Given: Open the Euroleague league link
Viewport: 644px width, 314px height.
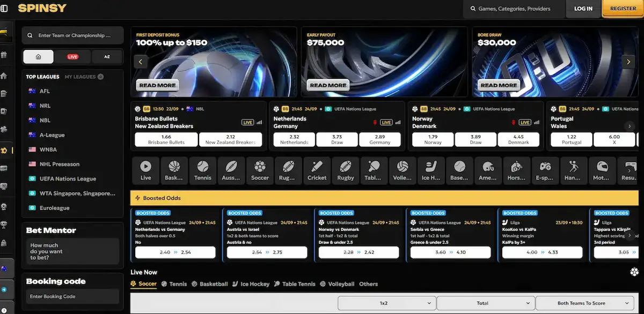Looking at the screenshot, I should pyautogui.click(x=54, y=208).
